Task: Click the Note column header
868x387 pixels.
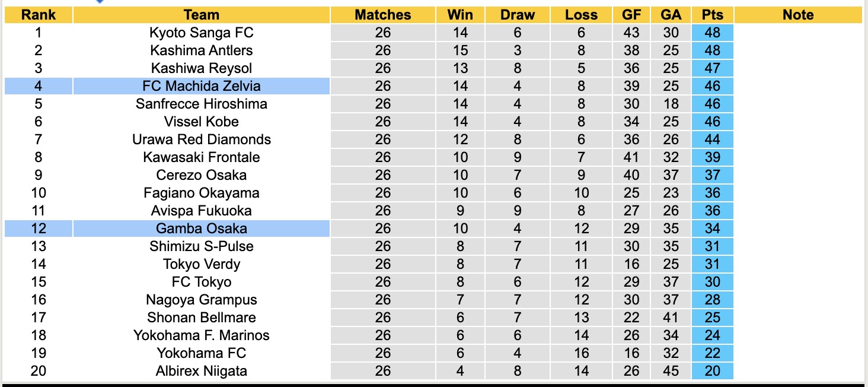Action: coord(797,15)
